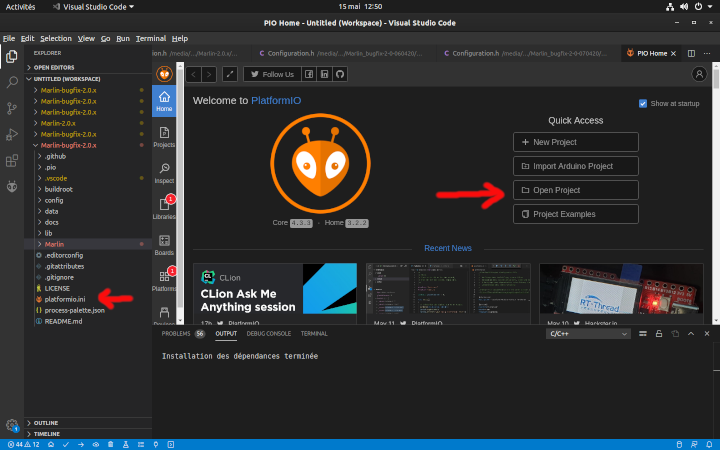The image size is (720, 450).
Task: Open the GitHub icon in PIO toolbar
Action: [x=340, y=74]
